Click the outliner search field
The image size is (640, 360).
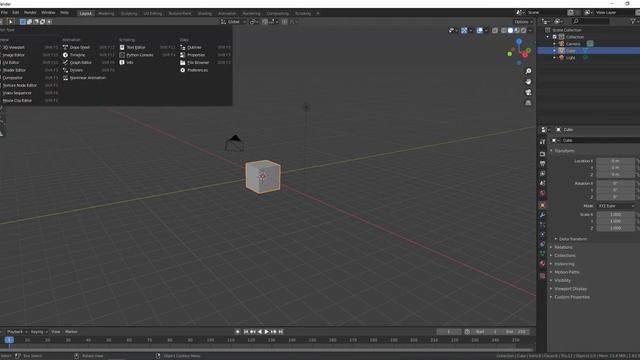click(591, 21)
